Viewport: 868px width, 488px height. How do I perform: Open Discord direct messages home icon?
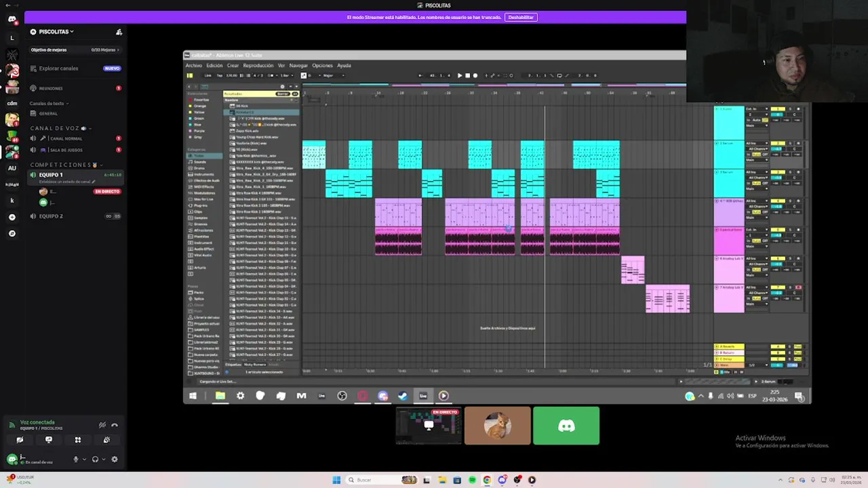click(x=12, y=19)
